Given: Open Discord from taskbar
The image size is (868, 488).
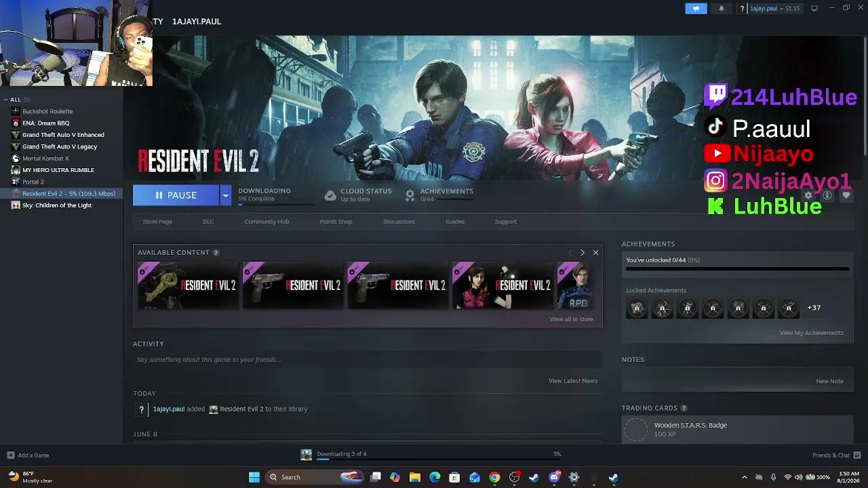Looking at the screenshot, I should tap(554, 477).
